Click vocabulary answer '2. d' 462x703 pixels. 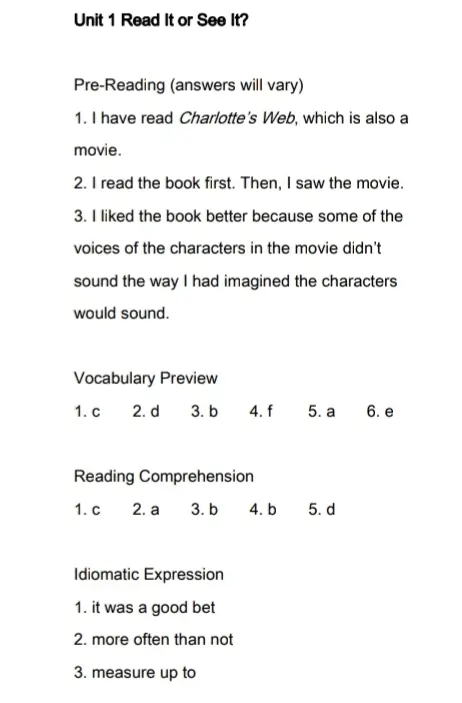point(146,411)
